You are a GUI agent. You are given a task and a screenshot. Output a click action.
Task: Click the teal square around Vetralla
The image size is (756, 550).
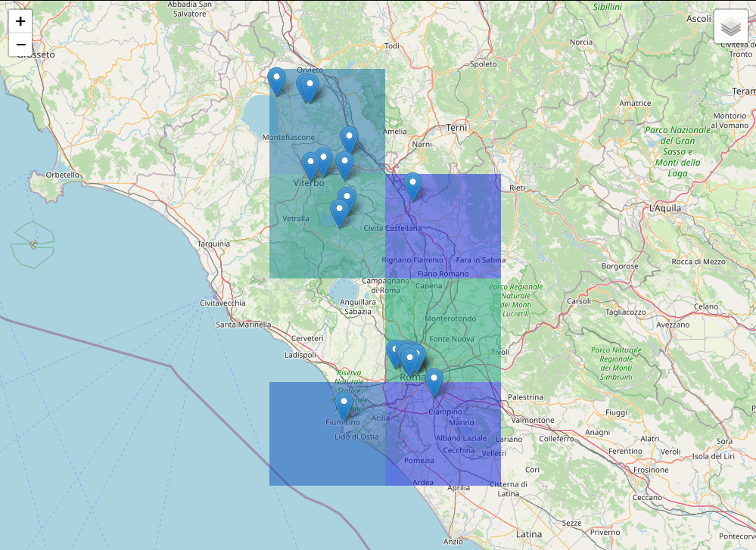(327, 226)
